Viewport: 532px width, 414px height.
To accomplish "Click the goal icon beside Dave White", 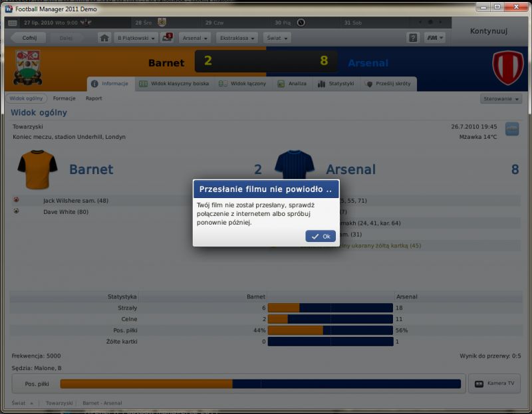I will tap(16, 211).
